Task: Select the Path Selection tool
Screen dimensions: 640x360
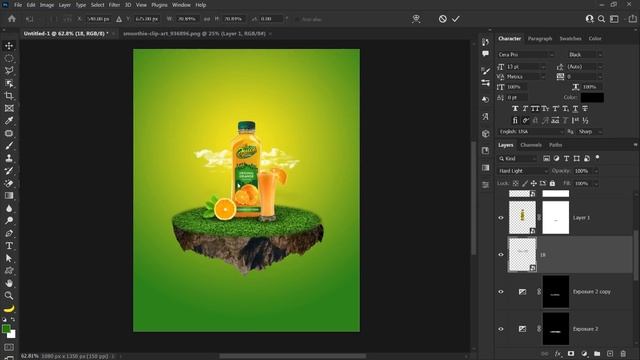Action: (9, 258)
